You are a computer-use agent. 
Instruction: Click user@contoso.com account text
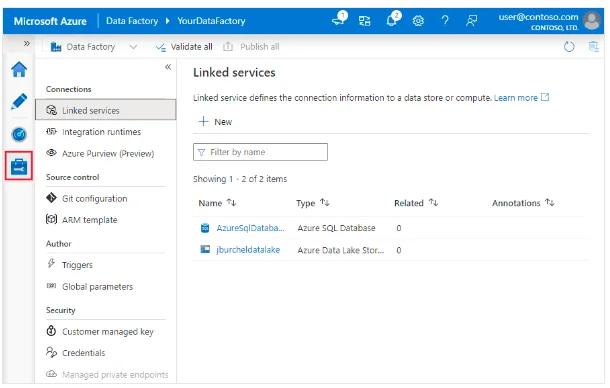538,17
